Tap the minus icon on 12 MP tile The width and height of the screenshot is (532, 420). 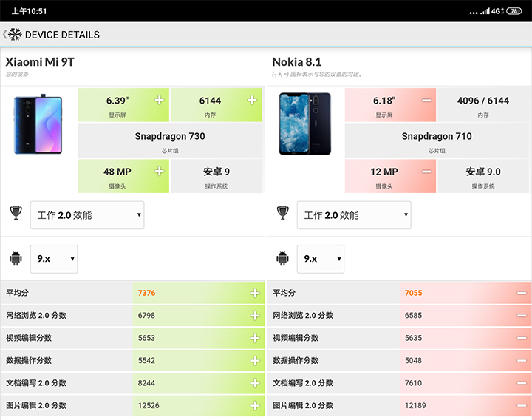click(x=426, y=172)
